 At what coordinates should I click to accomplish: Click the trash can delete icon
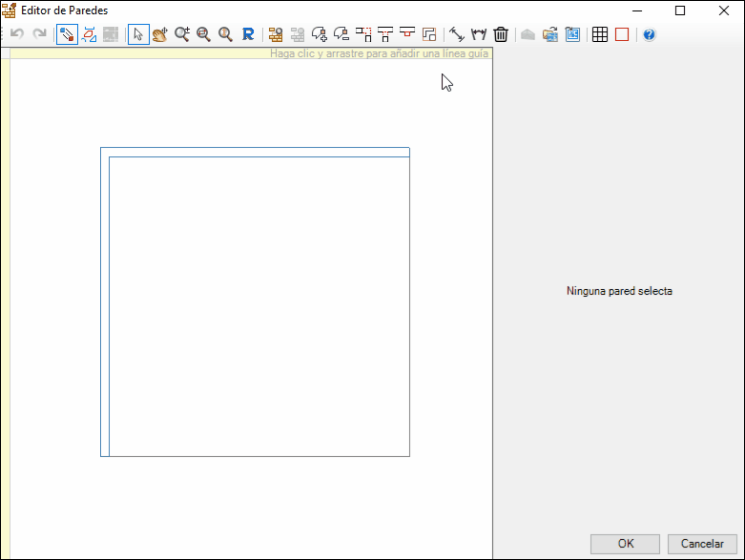pos(501,34)
